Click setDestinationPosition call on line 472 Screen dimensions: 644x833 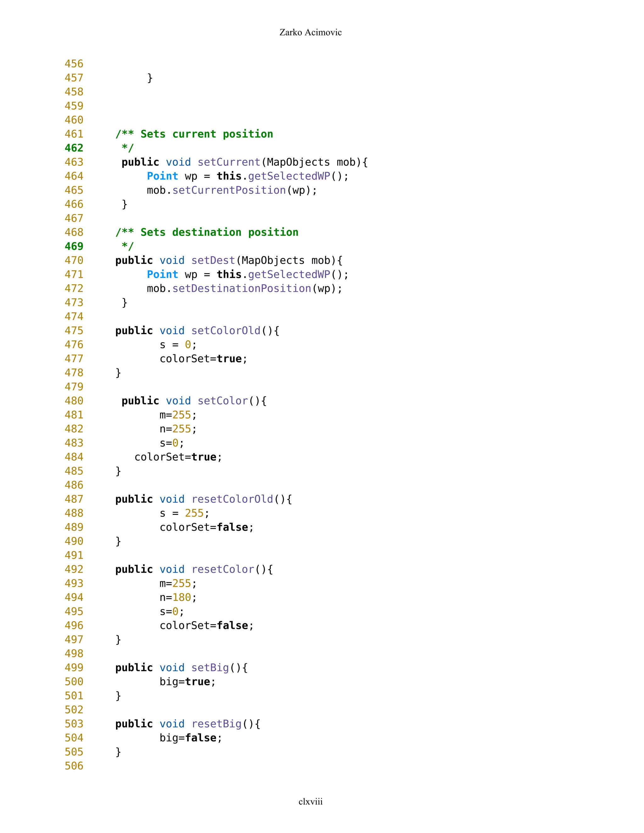tap(242, 288)
